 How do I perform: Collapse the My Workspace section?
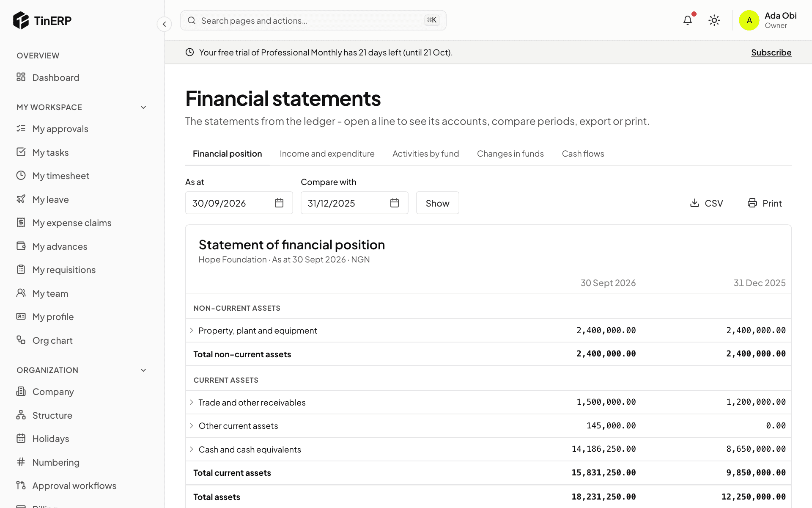[x=143, y=107]
